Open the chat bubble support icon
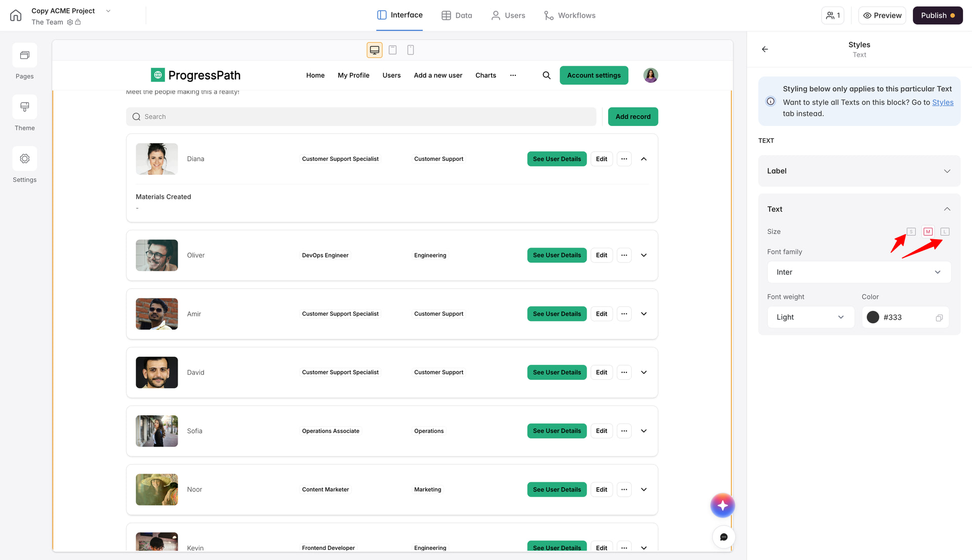Viewport: 972px width, 560px height. pos(723,537)
